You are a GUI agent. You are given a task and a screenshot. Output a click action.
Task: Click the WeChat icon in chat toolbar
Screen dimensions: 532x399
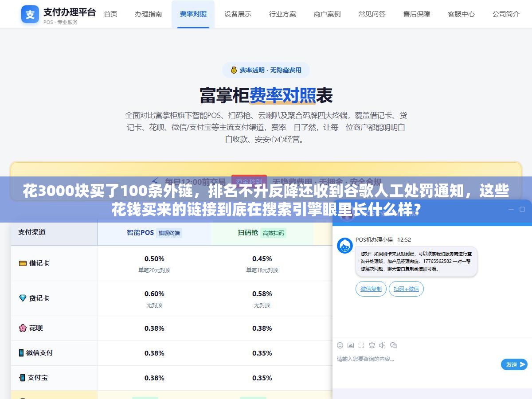pyautogui.click(x=394, y=345)
